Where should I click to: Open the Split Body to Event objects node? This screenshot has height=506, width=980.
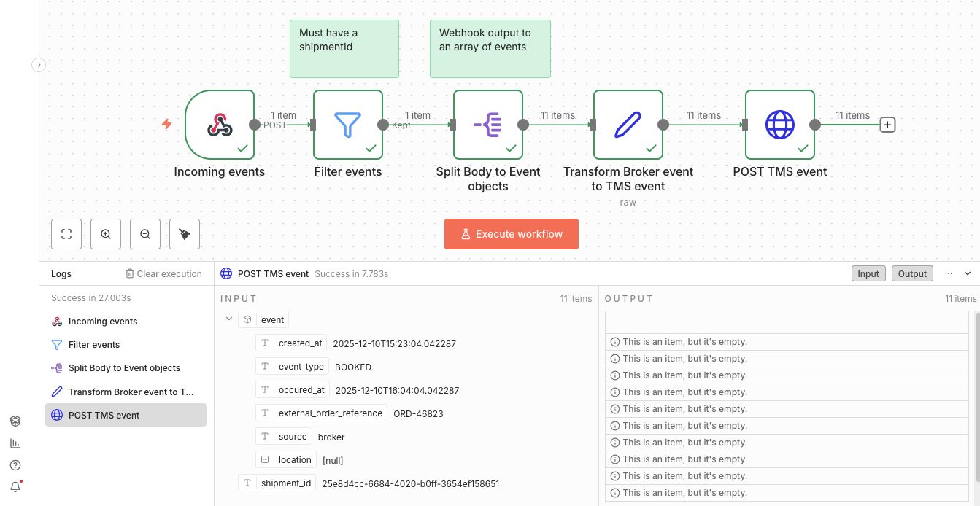(487, 124)
